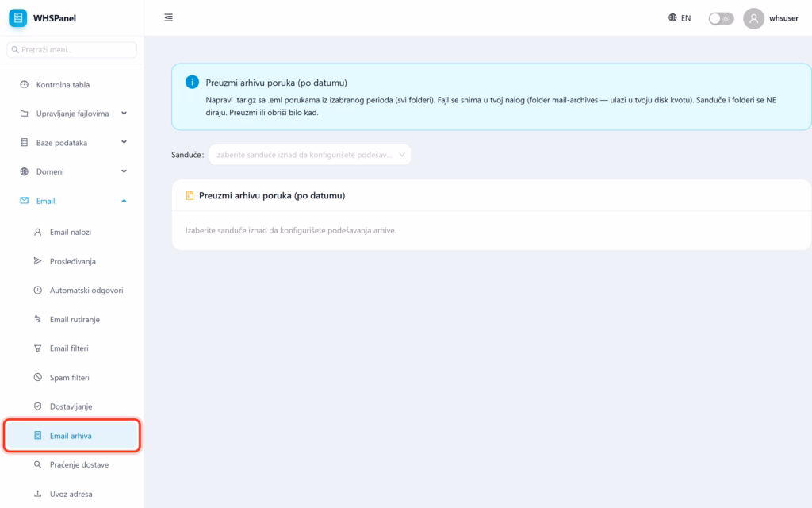812x508 pixels.
Task: Click the Dostavljanje shield icon
Action: 38,406
